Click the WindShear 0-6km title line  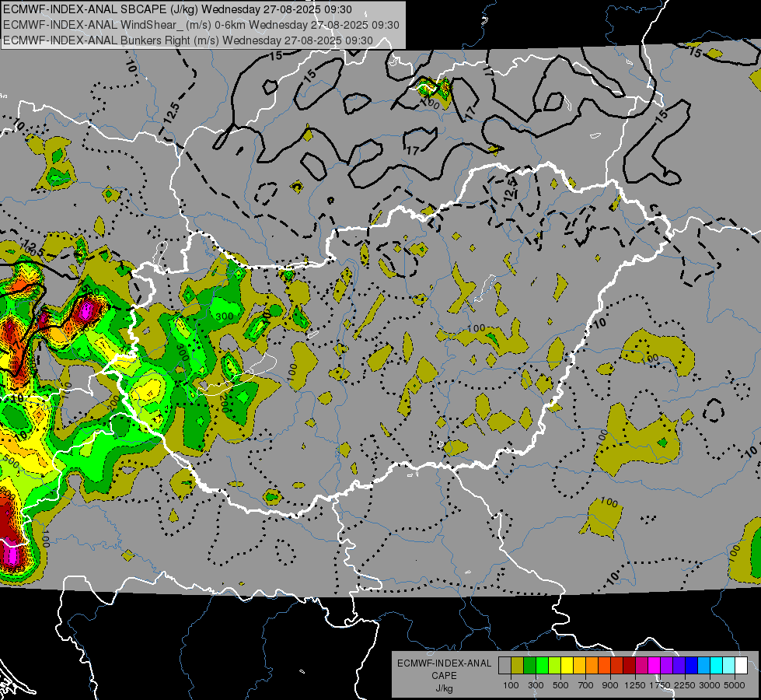[x=201, y=25]
